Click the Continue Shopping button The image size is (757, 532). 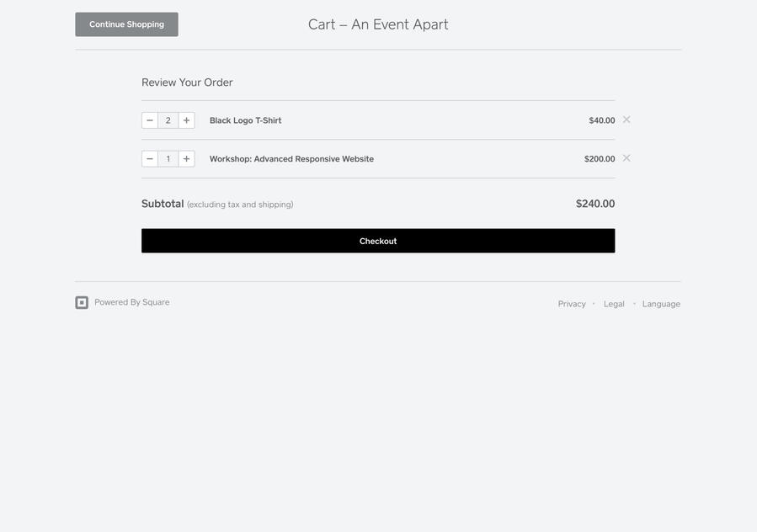pyautogui.click(x=126, y=24)
